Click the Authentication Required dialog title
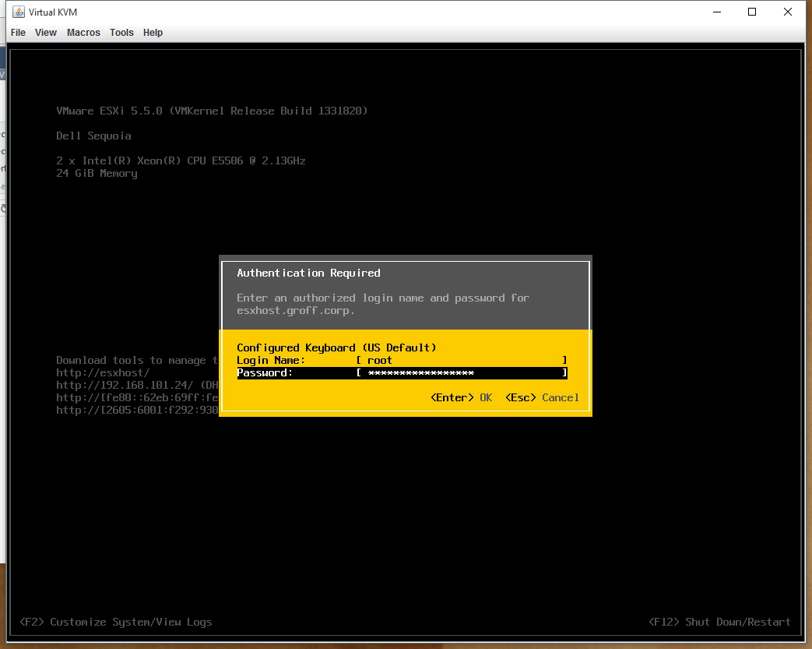812x649 pixels. 308,273
